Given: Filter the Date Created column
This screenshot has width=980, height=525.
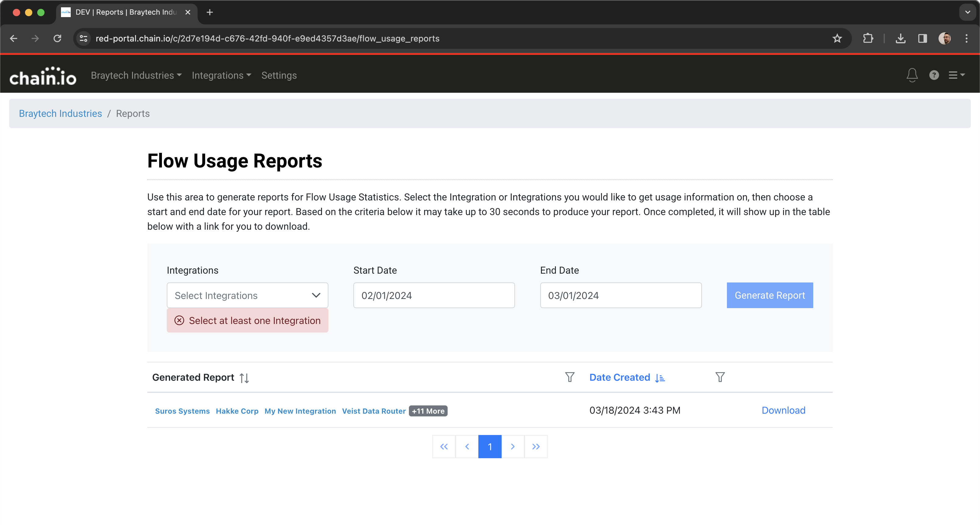Looking at the screenshot, I should click(x=720, y=377).
